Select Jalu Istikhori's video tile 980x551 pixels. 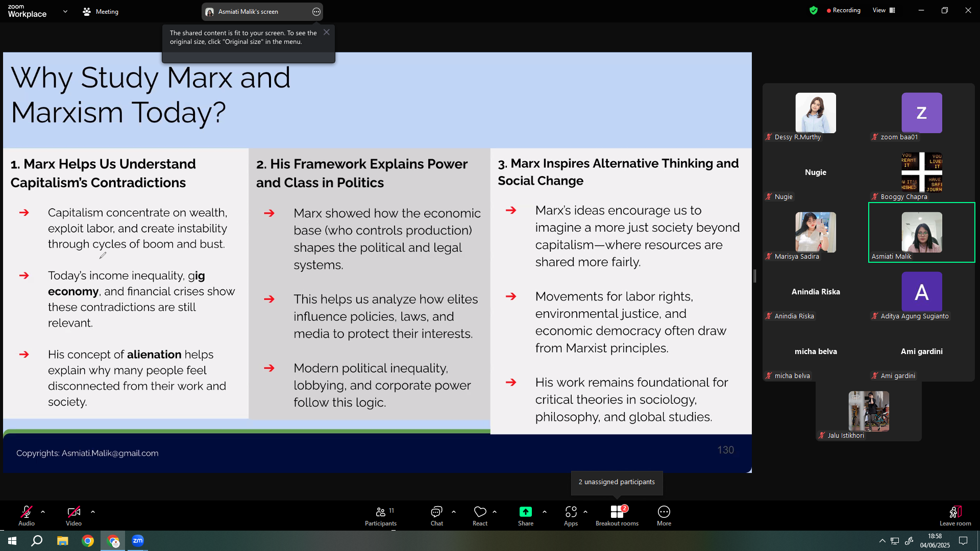(x=869, y=412)
